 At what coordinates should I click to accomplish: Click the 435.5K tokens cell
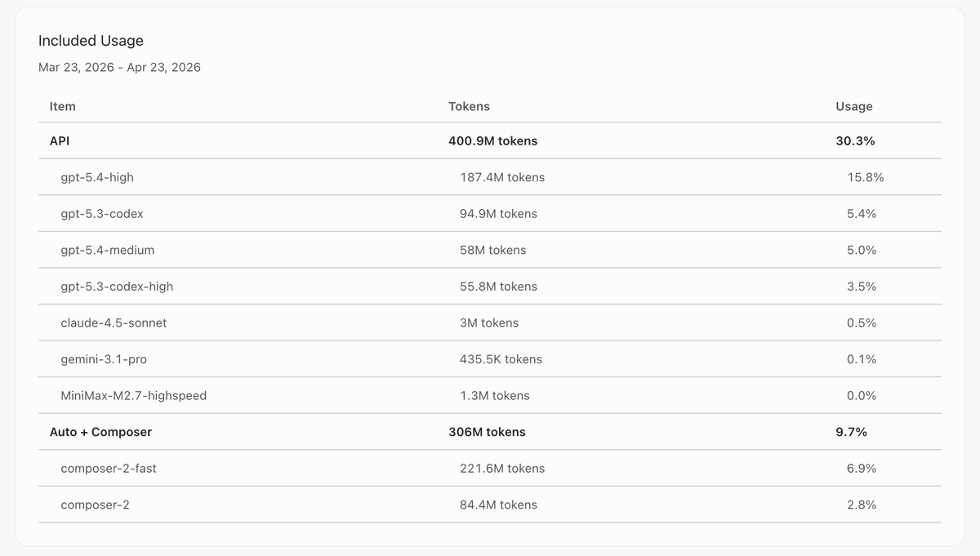coord(501,359)
